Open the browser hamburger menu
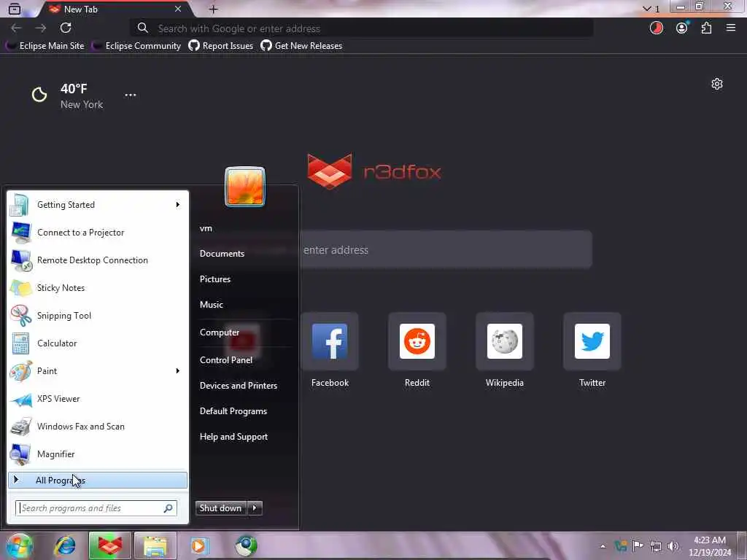The width and height of the screenshot is (747, 560). (x=731, y=28)
